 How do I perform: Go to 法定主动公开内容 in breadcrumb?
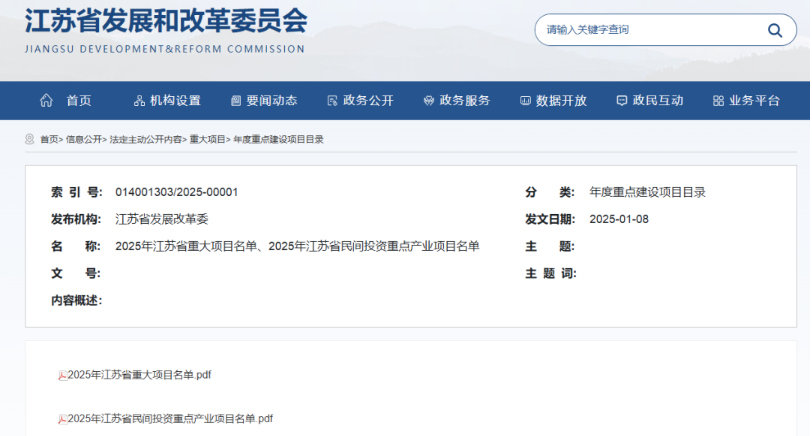point(146,140)
